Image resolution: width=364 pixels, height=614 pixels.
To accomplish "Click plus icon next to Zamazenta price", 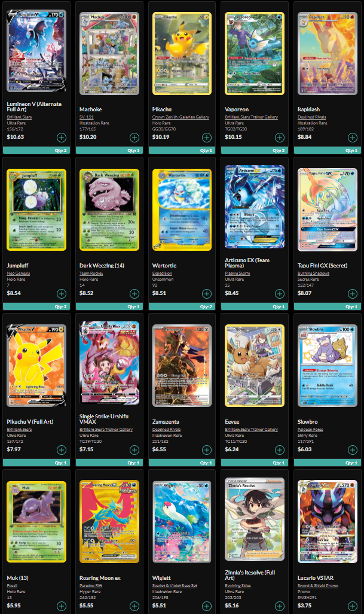I will [207, 450].
